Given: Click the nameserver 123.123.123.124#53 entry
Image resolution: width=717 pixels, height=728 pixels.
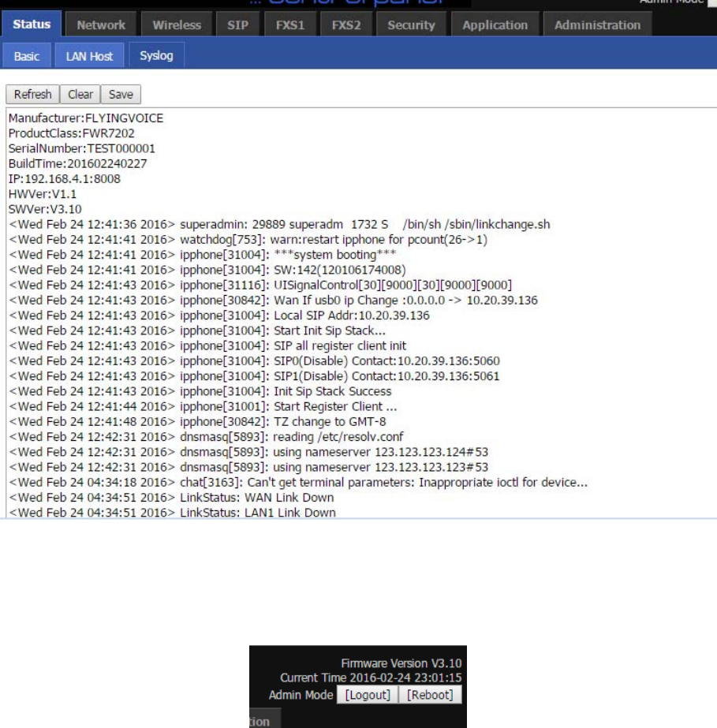Looking at the screenshot, I should 248,452.
